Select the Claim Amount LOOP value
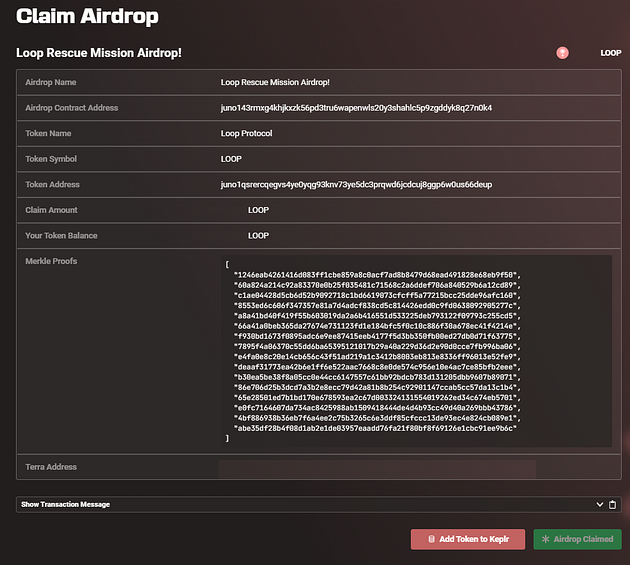Screen dimensions: 630x565 tap(258, 210)
